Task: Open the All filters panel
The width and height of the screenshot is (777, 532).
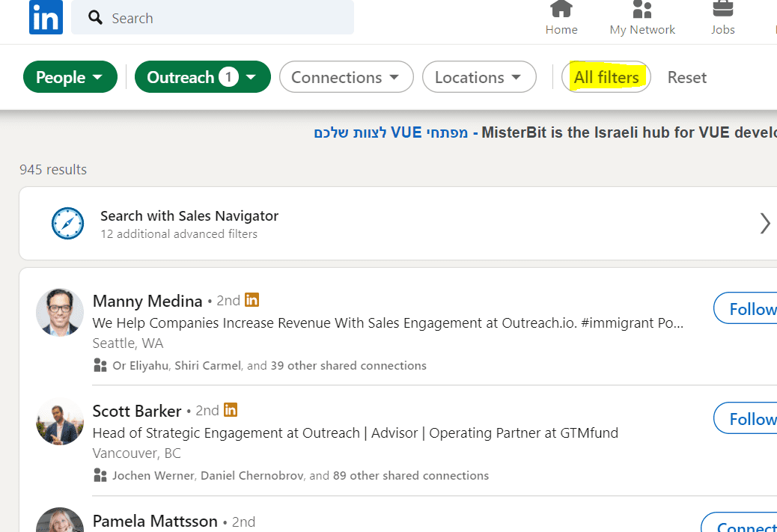Action: (606, 77)
